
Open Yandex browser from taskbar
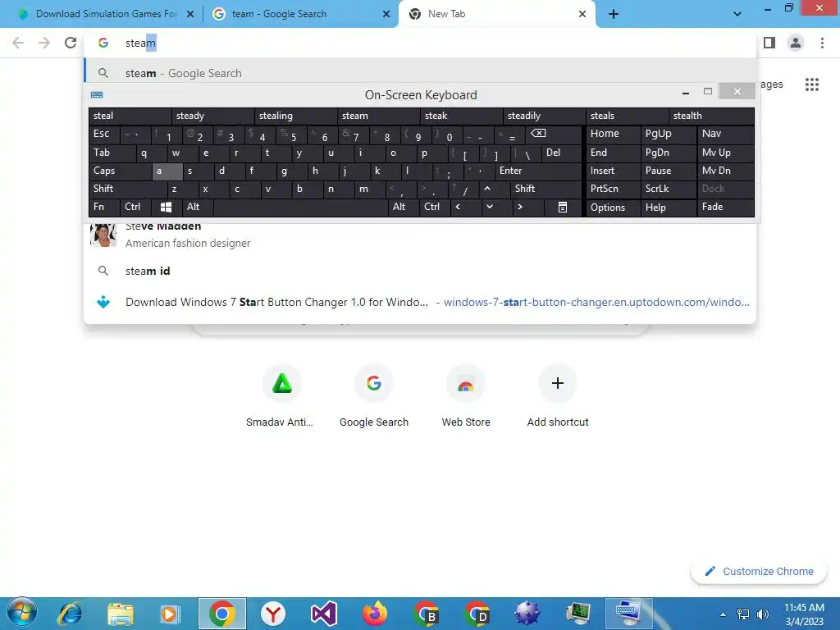(x=273, y=614)
